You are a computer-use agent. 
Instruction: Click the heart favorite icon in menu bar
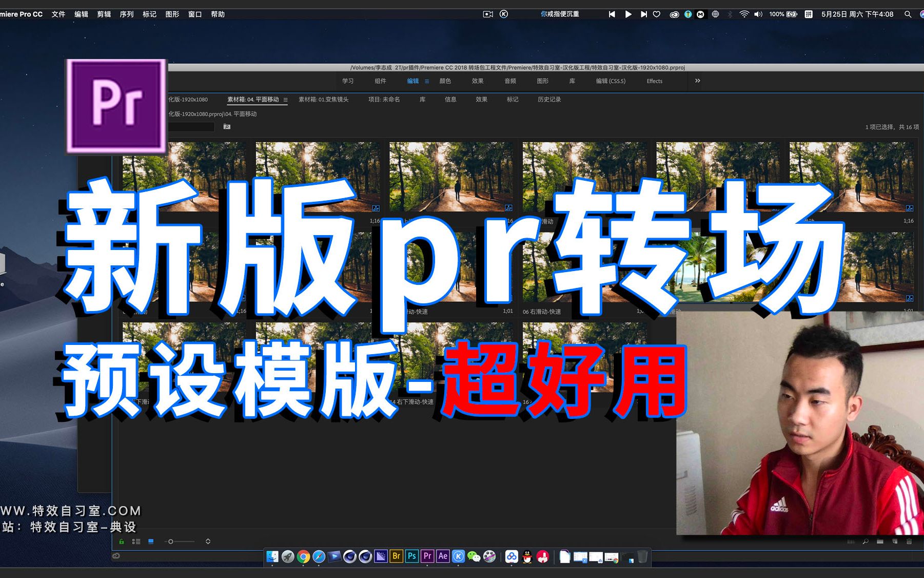[x=657, y=14]
